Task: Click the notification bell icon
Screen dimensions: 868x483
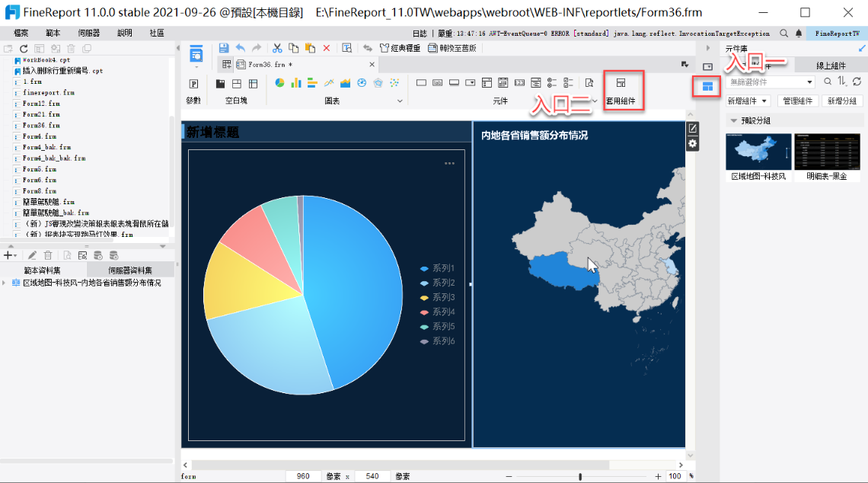Action: point(799,34)
